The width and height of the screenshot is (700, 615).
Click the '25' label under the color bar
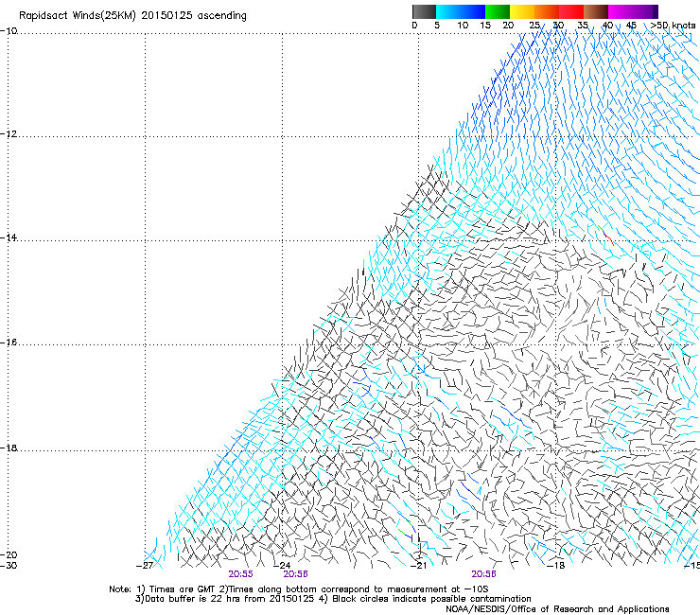534,26
